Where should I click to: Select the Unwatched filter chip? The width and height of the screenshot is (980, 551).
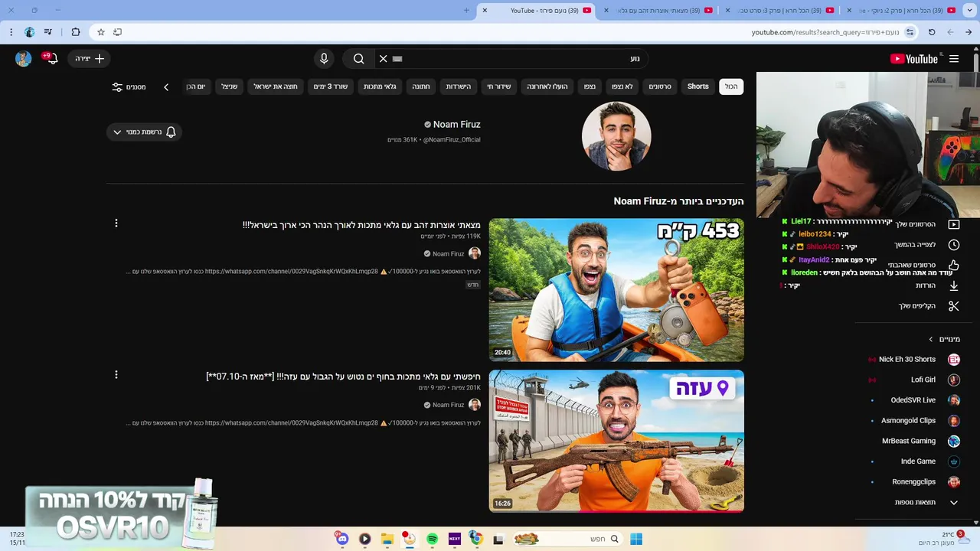click(622, 86)
